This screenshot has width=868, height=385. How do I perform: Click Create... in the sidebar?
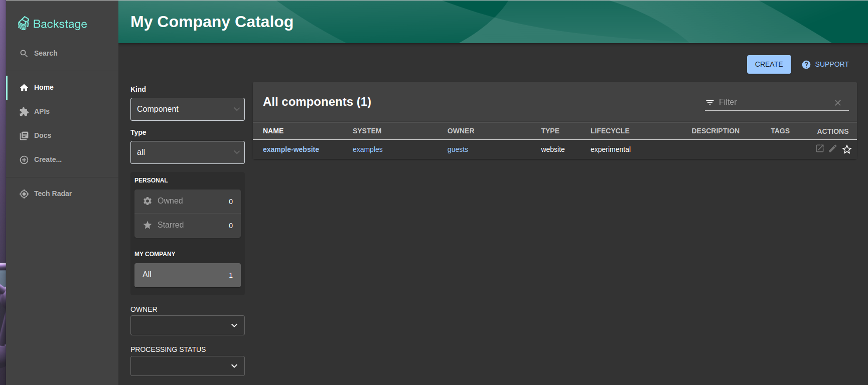click(48, 159)
